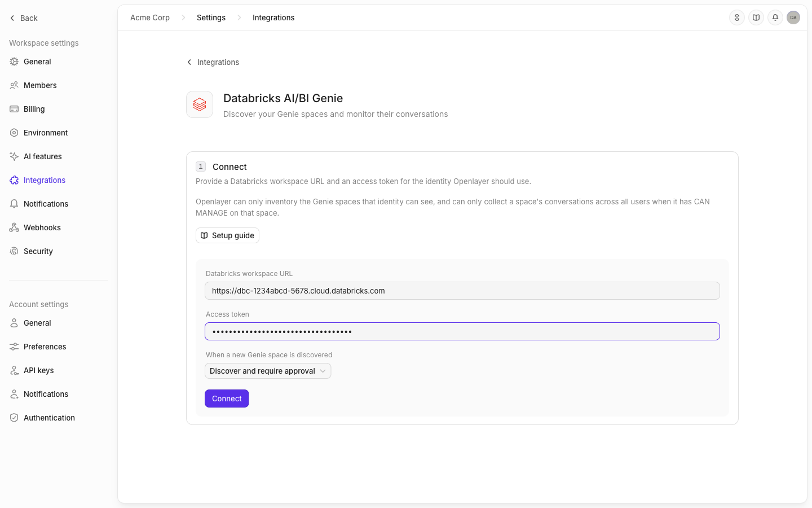Click the Billing card icon
The image size is (812, 508).
click(14, 109)
